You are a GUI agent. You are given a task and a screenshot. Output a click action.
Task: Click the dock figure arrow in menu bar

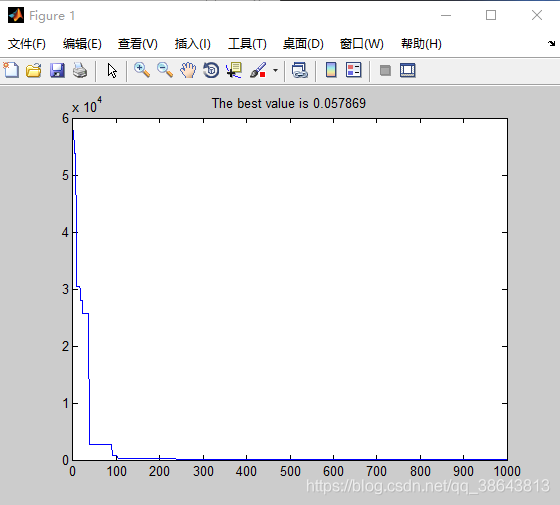tap(551, 43)
